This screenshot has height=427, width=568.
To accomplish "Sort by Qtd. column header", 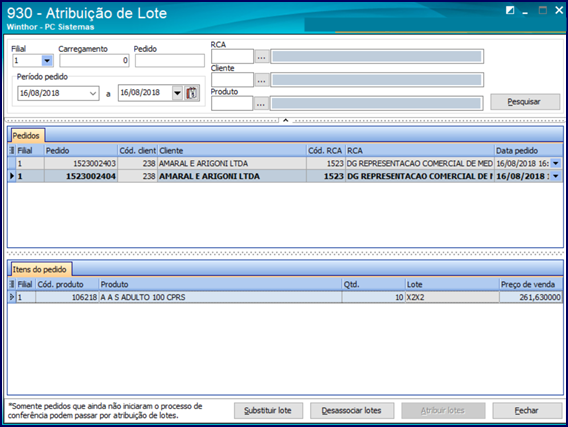I will coord(373,284).
